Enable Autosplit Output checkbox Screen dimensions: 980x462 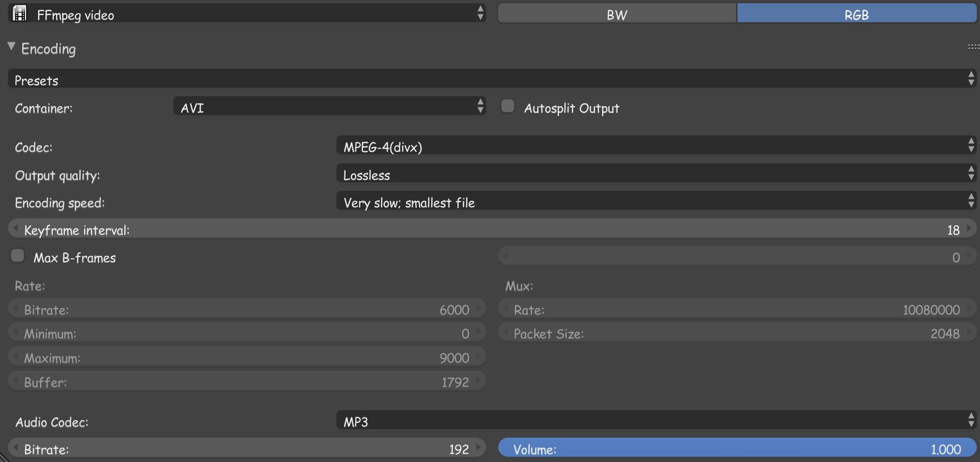click(508, 106)
